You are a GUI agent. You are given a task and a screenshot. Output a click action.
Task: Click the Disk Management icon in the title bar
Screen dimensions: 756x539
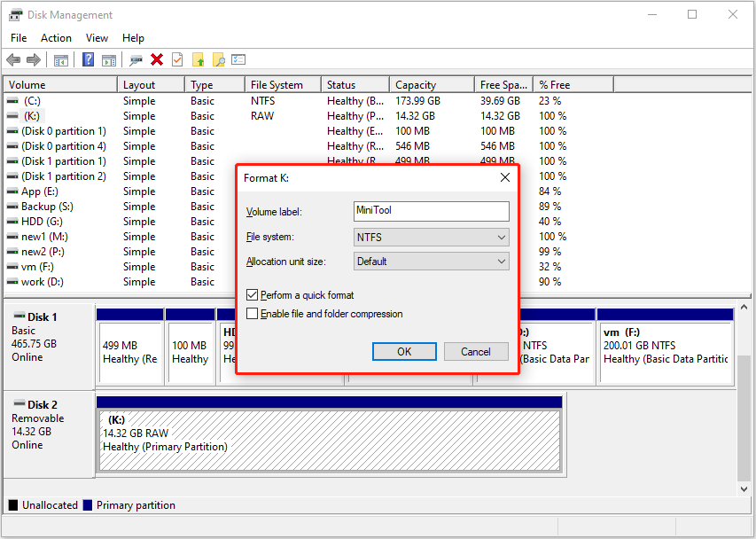pos(18,14)
